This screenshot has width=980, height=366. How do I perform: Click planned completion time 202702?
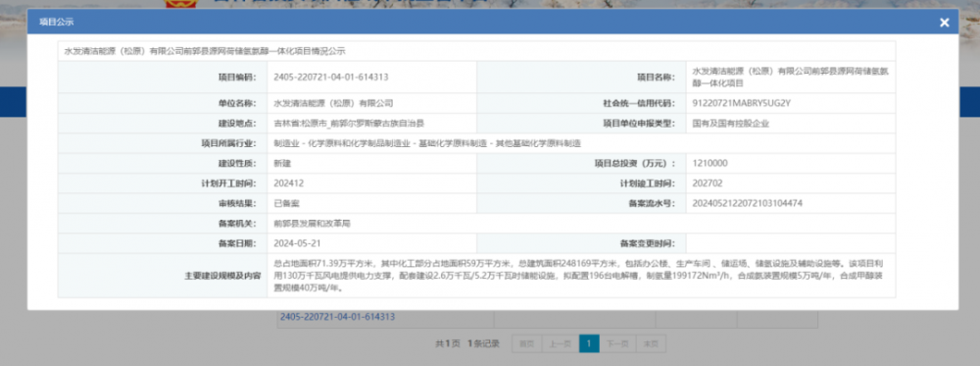pos(709,183)
